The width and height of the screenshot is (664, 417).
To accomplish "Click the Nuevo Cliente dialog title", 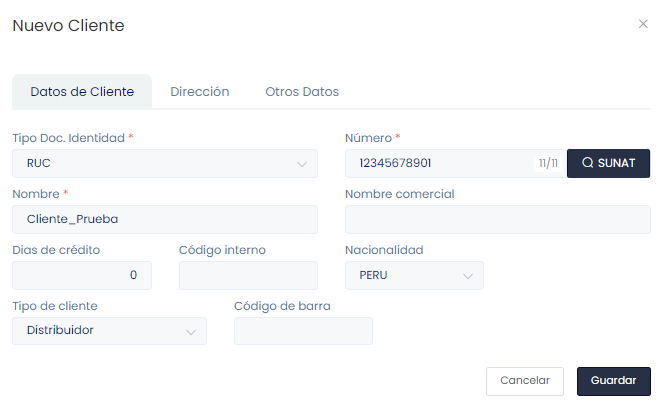I will point(68,26).
